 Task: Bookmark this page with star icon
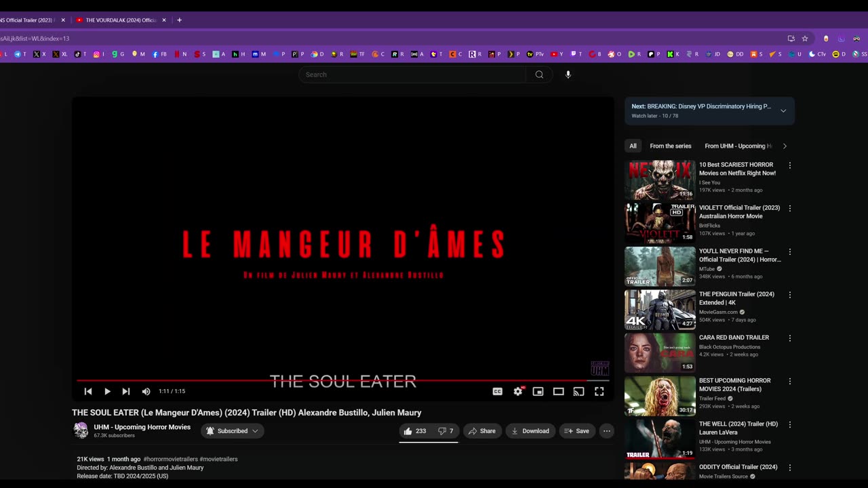tap(805, 39)
